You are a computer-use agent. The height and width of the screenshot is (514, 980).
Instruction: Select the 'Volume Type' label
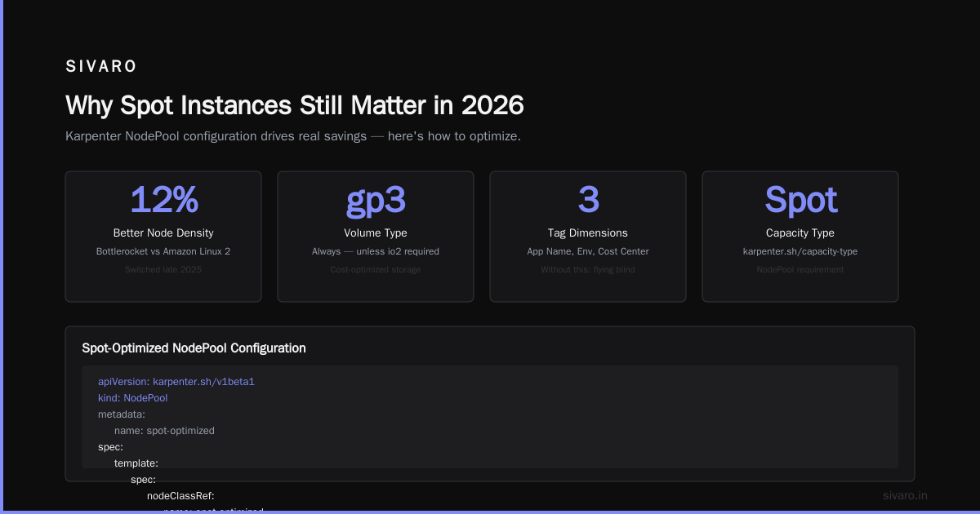(376, 233)
